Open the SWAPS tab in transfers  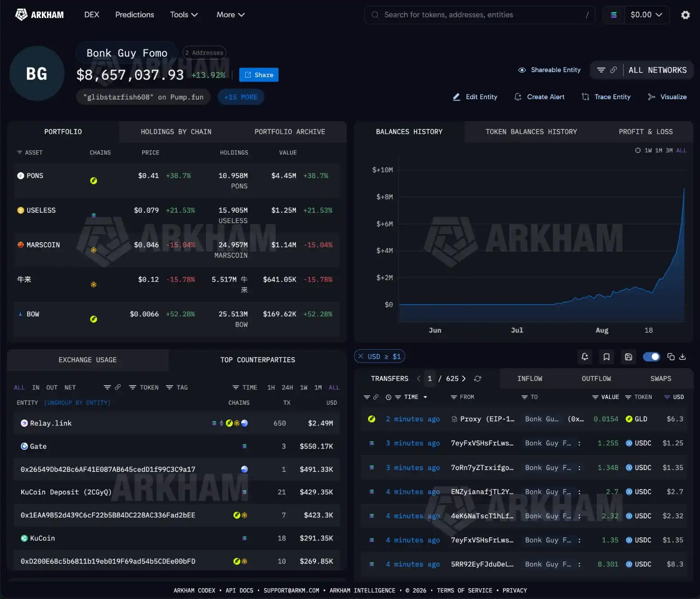coord(661,379)
